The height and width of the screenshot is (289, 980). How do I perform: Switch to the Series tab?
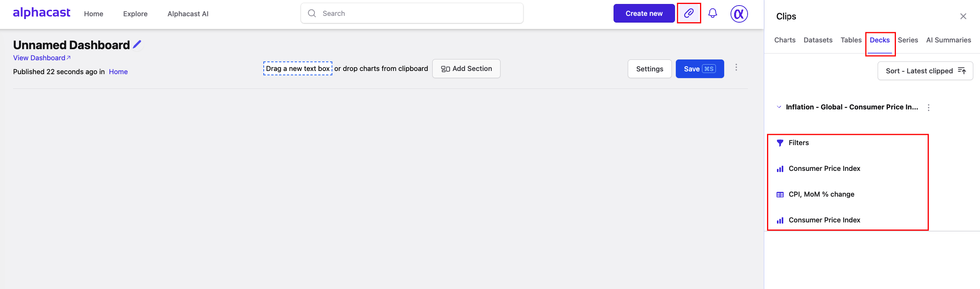tap(908, 40)
